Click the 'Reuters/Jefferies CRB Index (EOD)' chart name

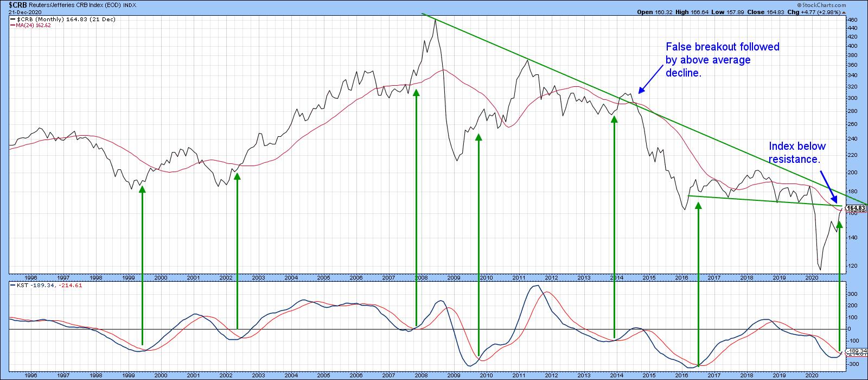75,5
